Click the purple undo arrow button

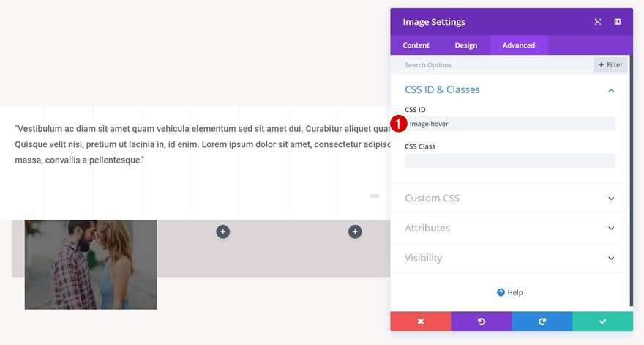point(482,322)
